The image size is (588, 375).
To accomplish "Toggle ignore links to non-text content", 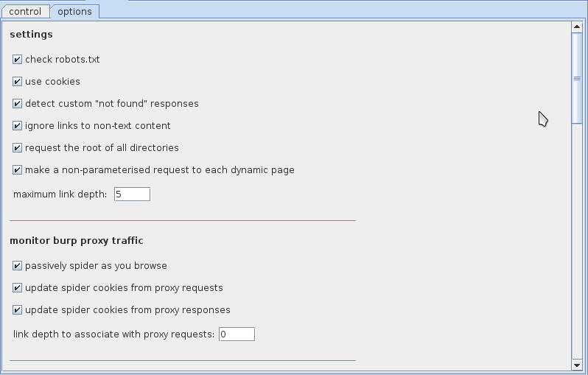I will click(17, 126).
